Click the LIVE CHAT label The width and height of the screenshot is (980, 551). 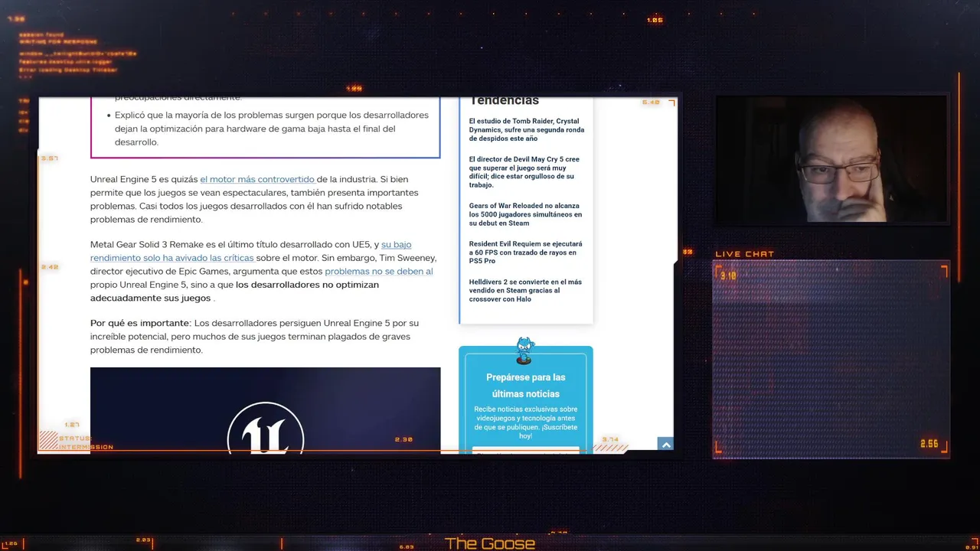(745, 254)
